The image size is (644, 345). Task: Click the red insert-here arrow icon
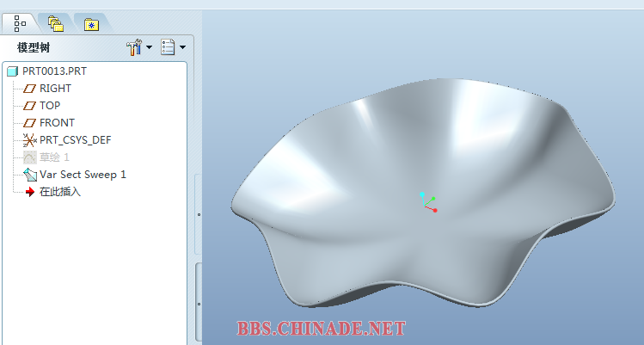tap(30, 192)
